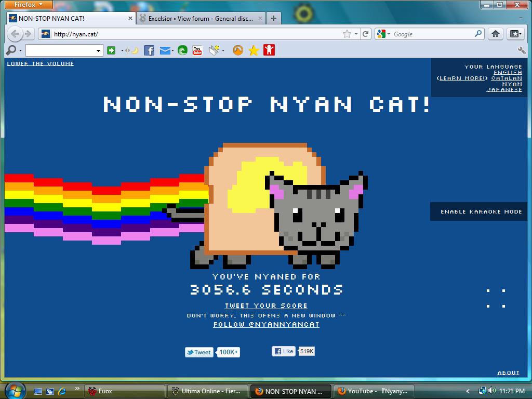This screenshot has width=532, height=399.
Task: Click the Google search magnifier icon
Action: tap(478, 34)
